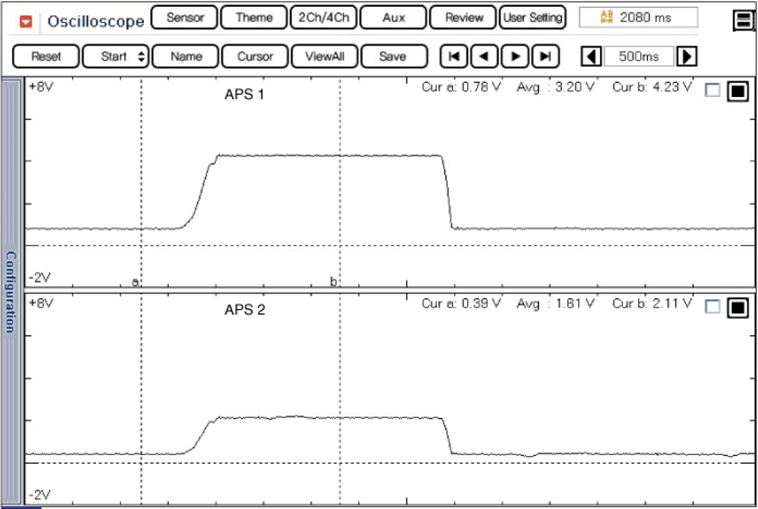Step forward one frame with right arrow

[x=514, y=57]
